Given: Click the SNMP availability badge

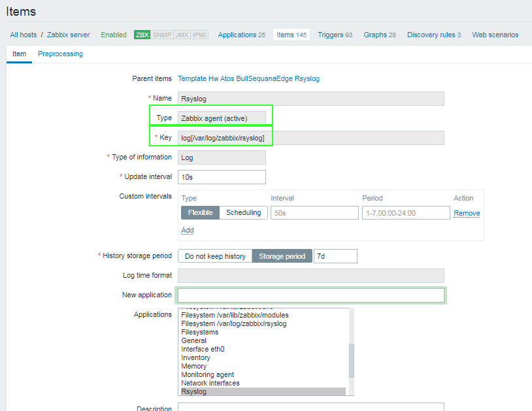Looking at the screenshot, I should pyautogui.click(x=162, y=35).
